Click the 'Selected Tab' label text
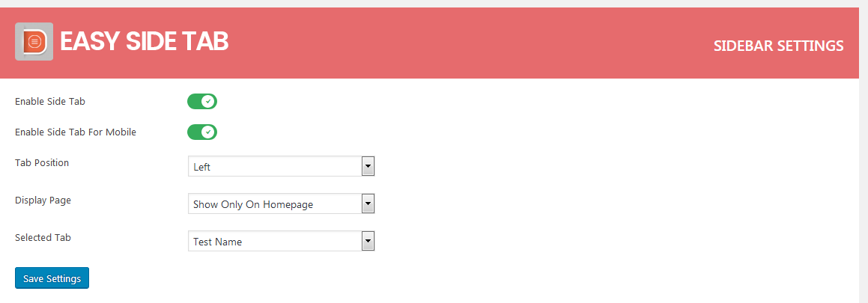This screenshot has width=868, height=303. tap(43, 237)
